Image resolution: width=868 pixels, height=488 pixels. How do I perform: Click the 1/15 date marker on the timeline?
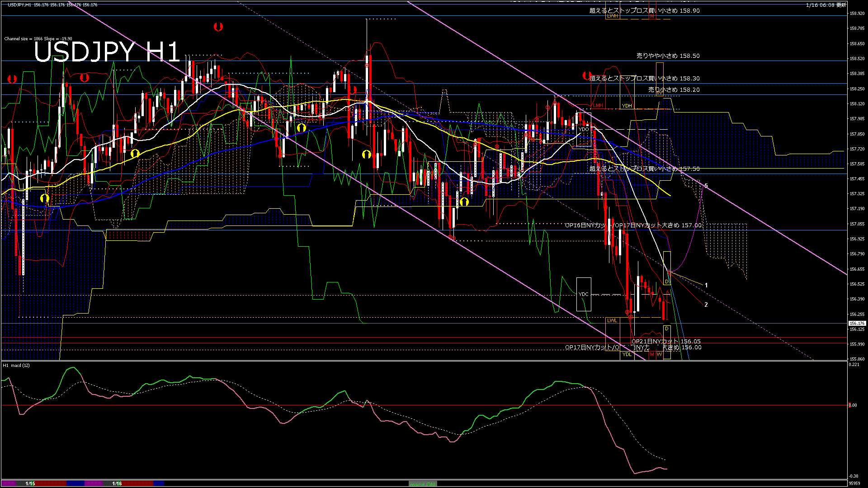[x=30, y=483]
